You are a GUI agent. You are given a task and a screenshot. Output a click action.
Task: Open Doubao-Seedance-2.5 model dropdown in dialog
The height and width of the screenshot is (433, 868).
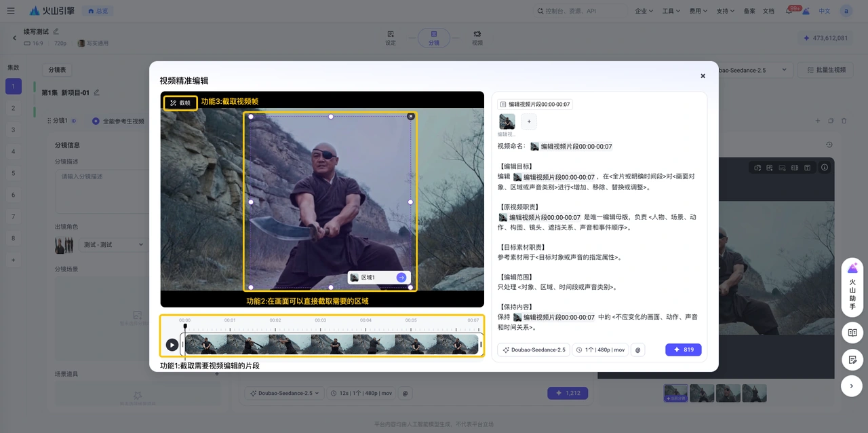[533, 350]
